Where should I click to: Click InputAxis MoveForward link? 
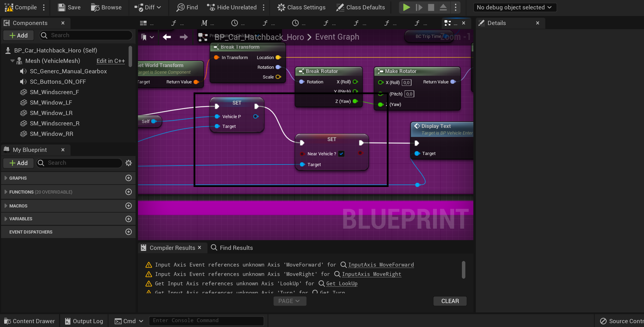[381, 265]
